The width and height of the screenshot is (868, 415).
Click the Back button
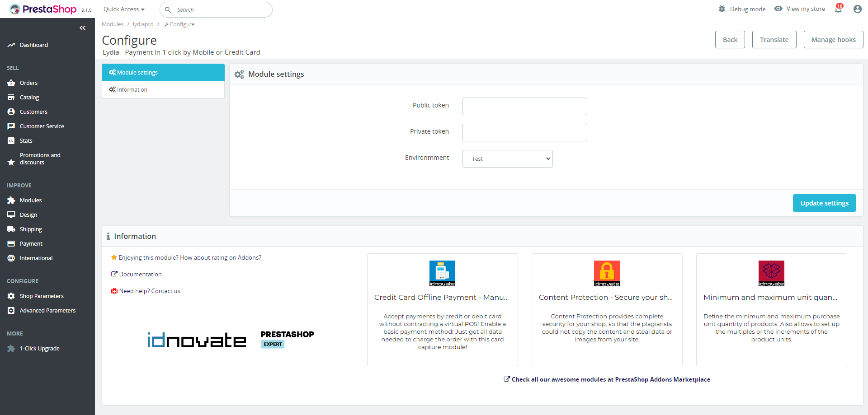730,40
